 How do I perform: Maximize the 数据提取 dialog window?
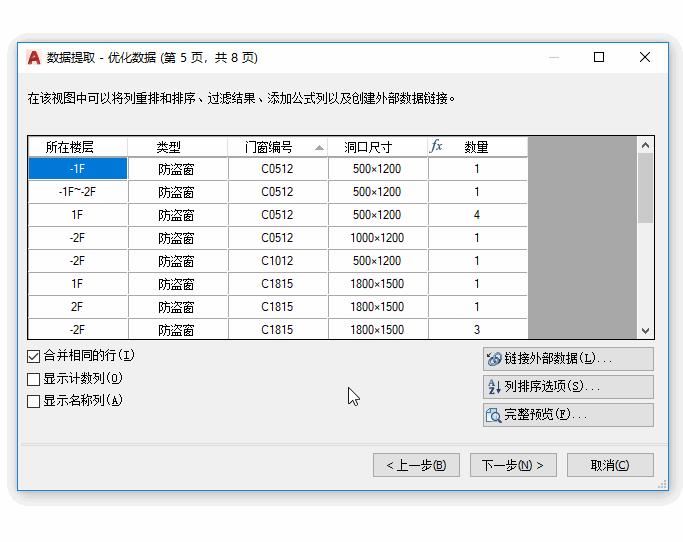click(x=599, y=57)
